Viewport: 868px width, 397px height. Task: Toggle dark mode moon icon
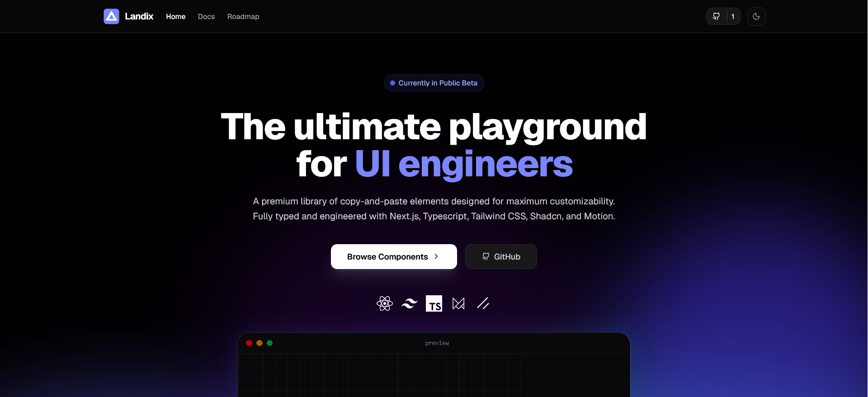tap(756, 16)
